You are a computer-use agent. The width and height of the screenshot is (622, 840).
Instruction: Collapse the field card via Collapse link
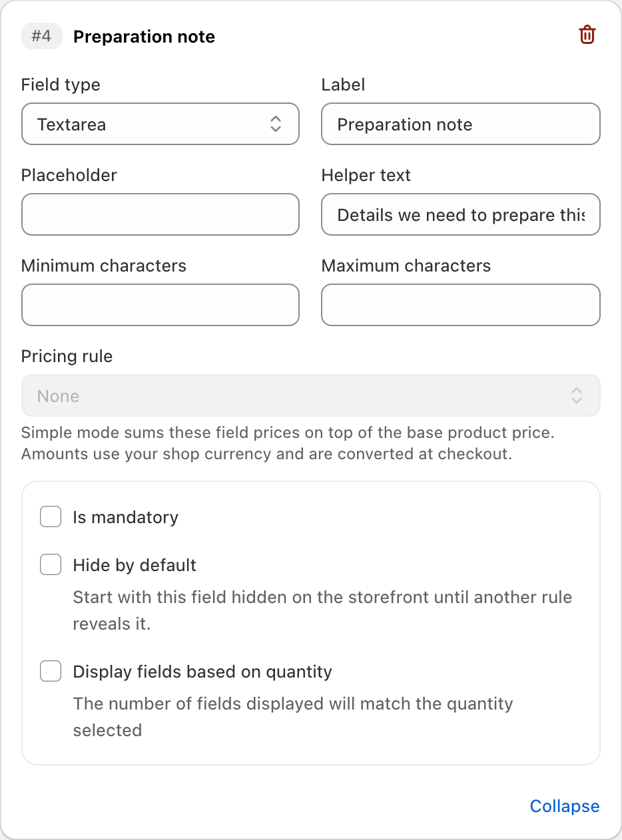565,806
